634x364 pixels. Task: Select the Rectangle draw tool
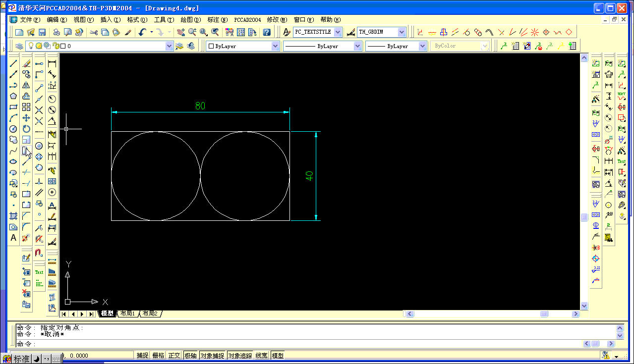click(x=13, y=107)
